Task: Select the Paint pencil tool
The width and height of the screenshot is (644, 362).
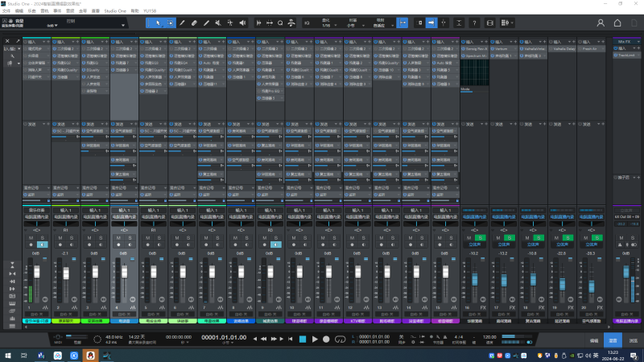Action: point(206,23)
